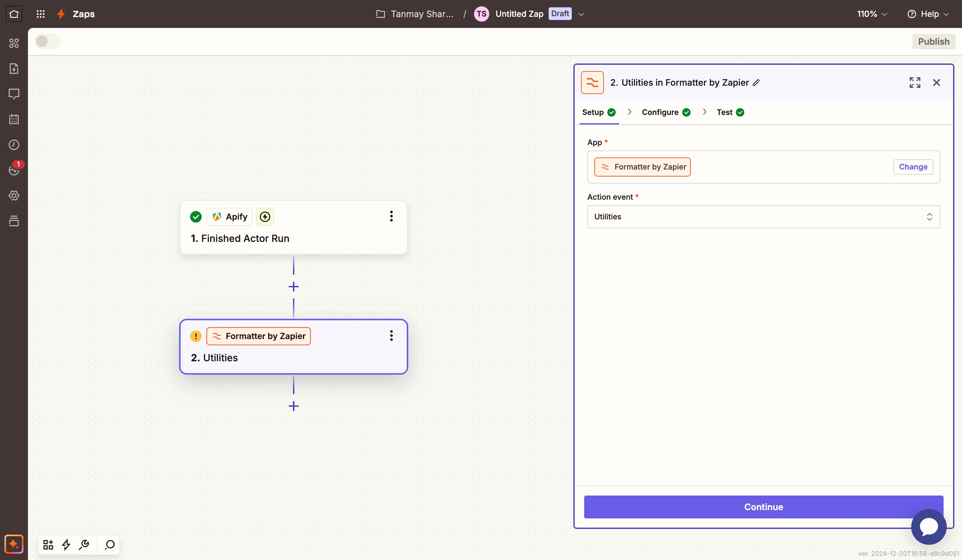Toggle the Zap on/off switch
The image size is (962, 560).
tap(47, 41)
